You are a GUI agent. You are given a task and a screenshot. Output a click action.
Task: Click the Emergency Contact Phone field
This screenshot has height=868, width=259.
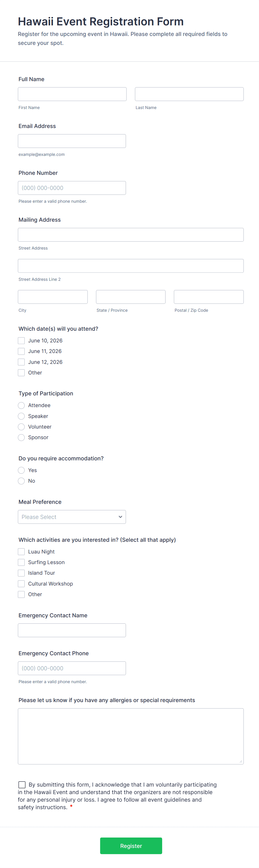click(72, 668)
